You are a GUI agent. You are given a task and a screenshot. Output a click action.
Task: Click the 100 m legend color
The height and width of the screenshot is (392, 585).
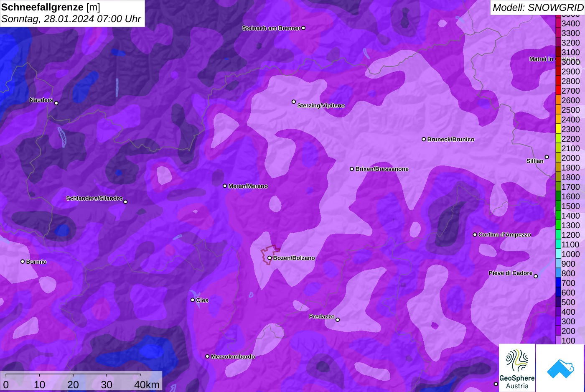[x=558, y=340]
